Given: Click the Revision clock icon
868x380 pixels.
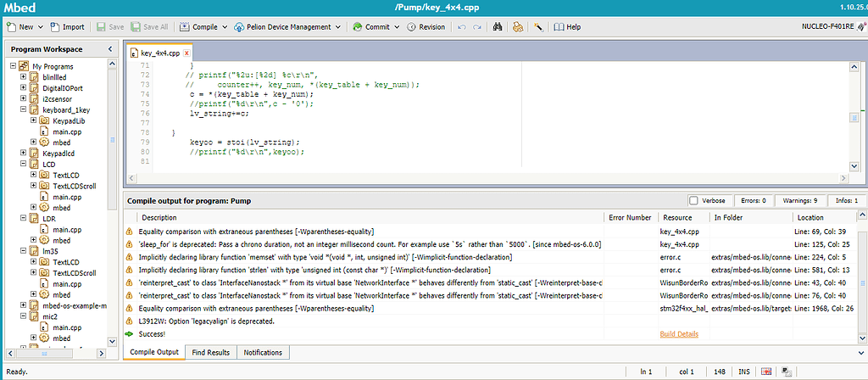Looking at the screenshot, I should coord(410,26).
